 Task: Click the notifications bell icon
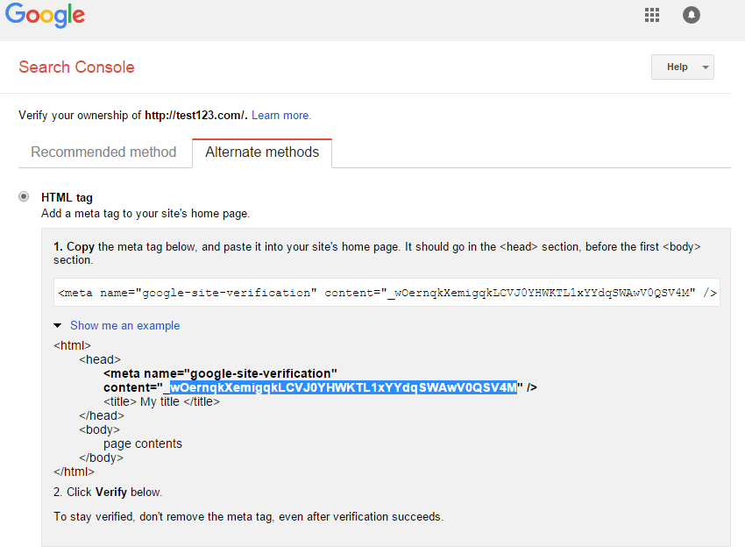(692, 15)
